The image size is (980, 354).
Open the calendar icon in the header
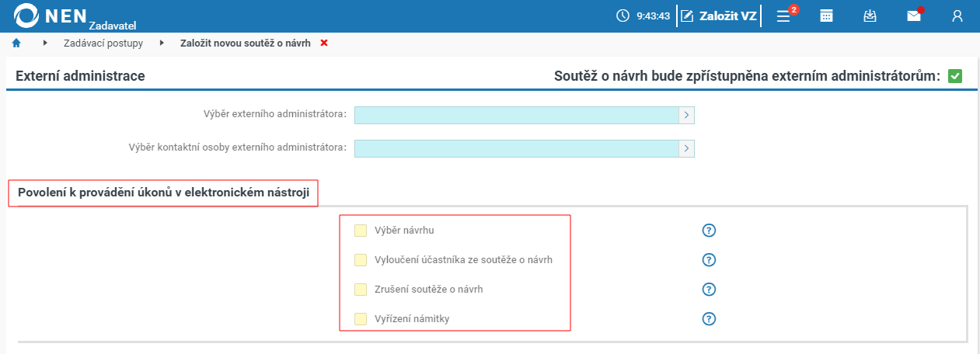(x=827, y=16)
